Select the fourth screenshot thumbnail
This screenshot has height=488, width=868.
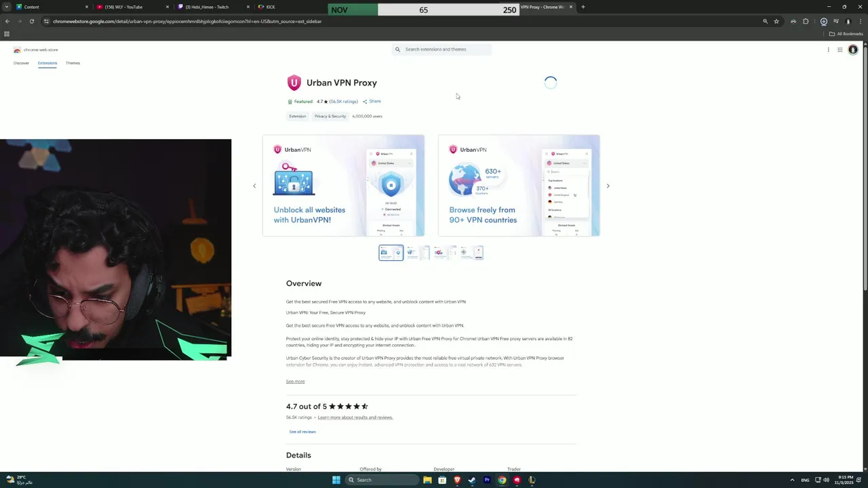point(471,253)
